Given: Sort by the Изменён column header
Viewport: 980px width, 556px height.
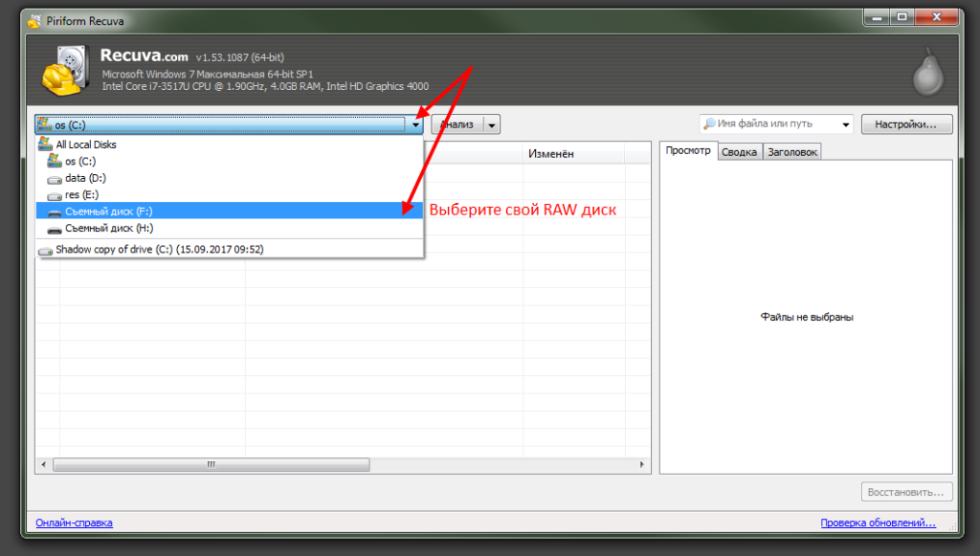Looking at the screenshot, I should coord(574,154).
